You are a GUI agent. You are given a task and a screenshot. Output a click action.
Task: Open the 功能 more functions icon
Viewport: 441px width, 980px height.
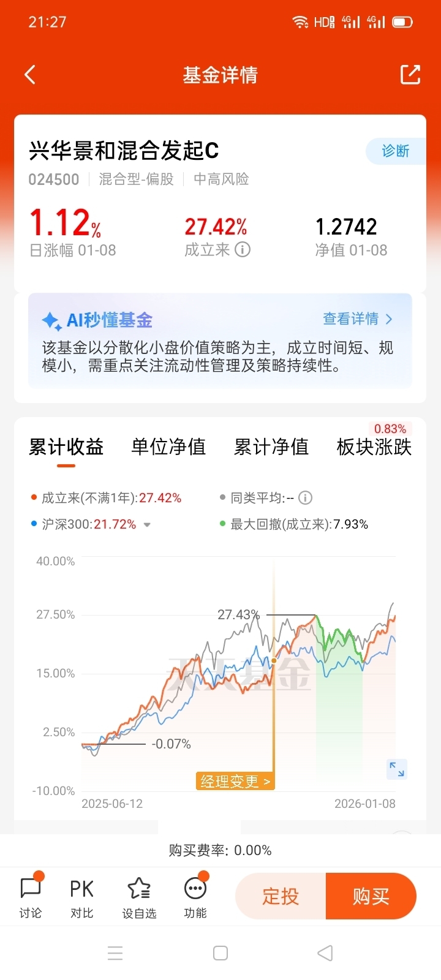click(195, 897)
